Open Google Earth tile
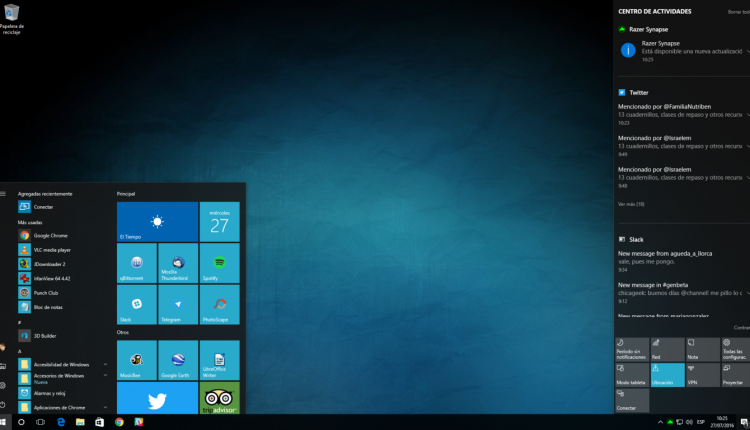The height and width of the screenshot is (430, 750). [x=177, y=359]
